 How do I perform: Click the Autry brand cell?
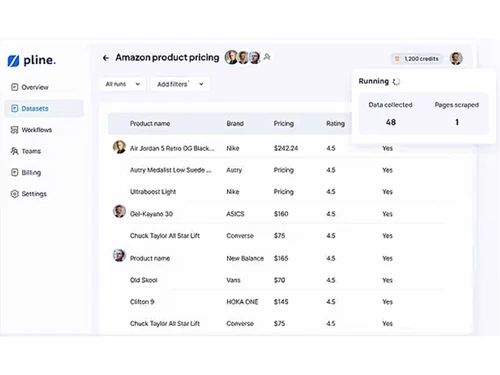234,170
